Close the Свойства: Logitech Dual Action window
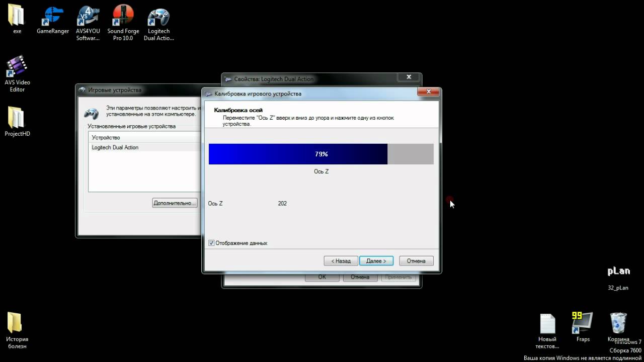The image size is (644, 362). [409, 77]
